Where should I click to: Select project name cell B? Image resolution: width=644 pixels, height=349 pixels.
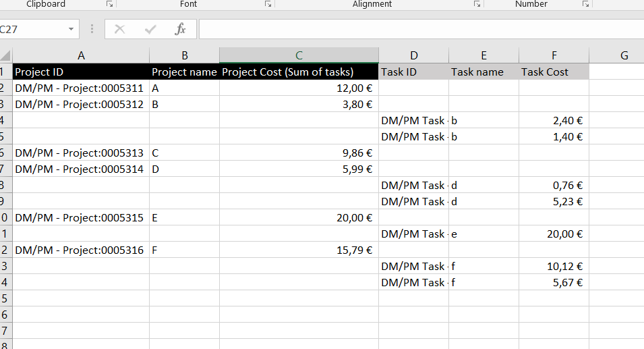click(x=184, y=104)
